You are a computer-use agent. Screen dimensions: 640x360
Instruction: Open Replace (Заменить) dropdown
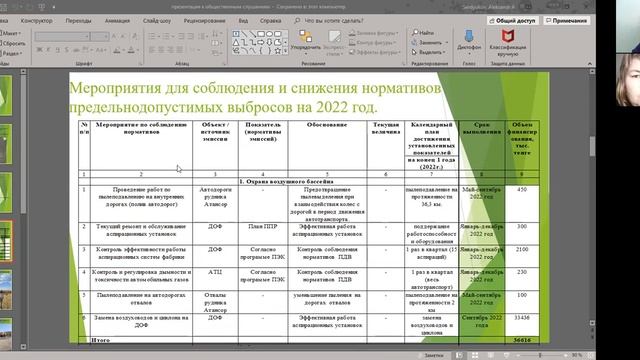tap(430, 42)
